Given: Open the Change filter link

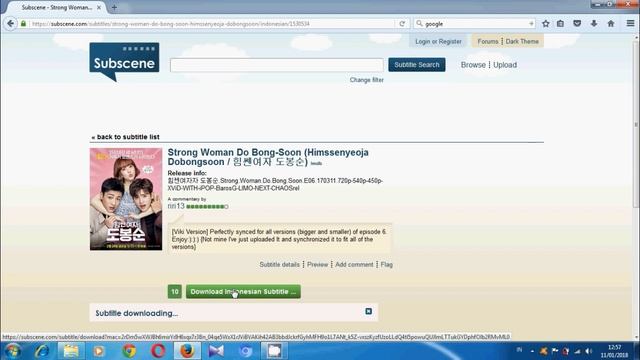Looking at the screenshot, I should (367, 80).
